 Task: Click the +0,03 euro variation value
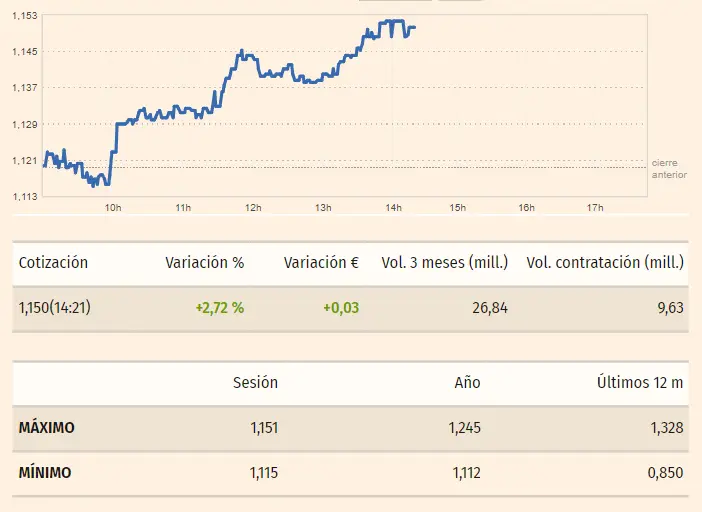[340, 308]
